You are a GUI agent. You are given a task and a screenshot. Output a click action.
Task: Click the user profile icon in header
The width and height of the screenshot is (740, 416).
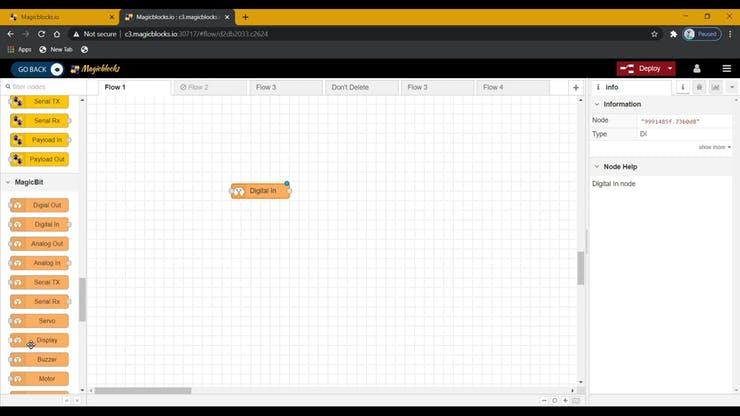[x=697, y=69]
